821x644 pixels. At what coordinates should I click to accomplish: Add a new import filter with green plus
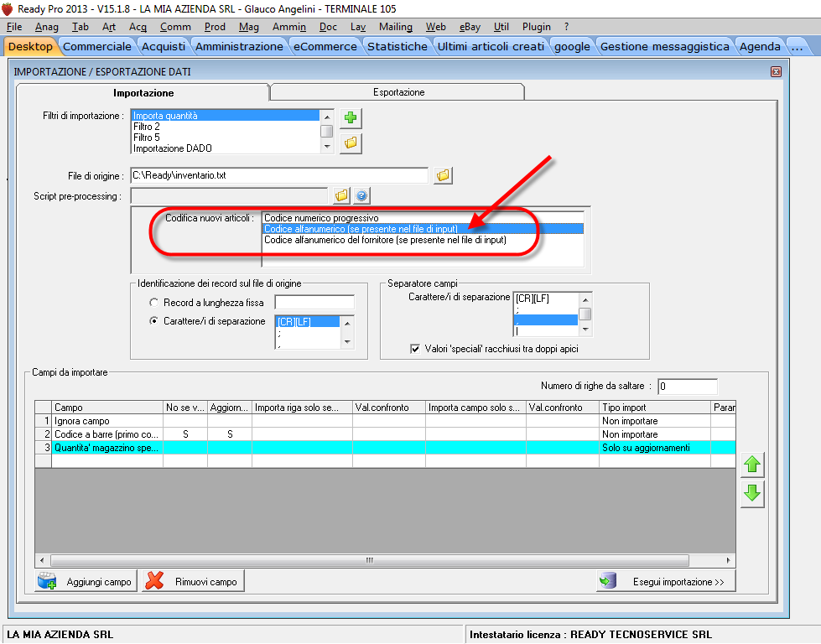click(351, 117)
